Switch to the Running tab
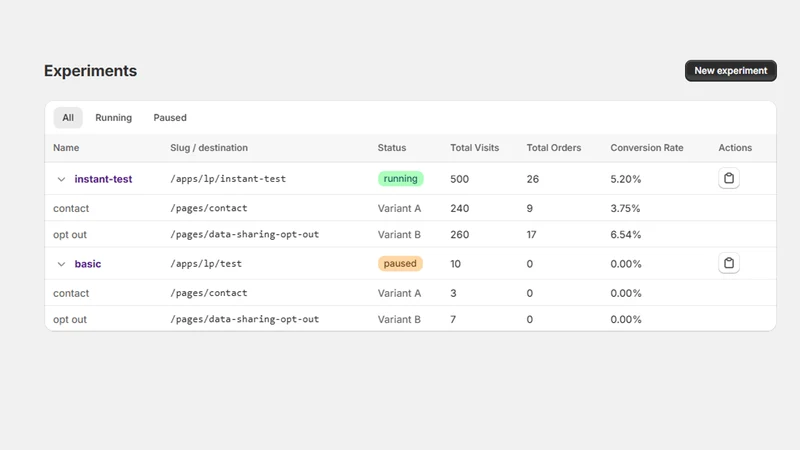This screenshot has height=450, width=800. [x=113, y=117]
